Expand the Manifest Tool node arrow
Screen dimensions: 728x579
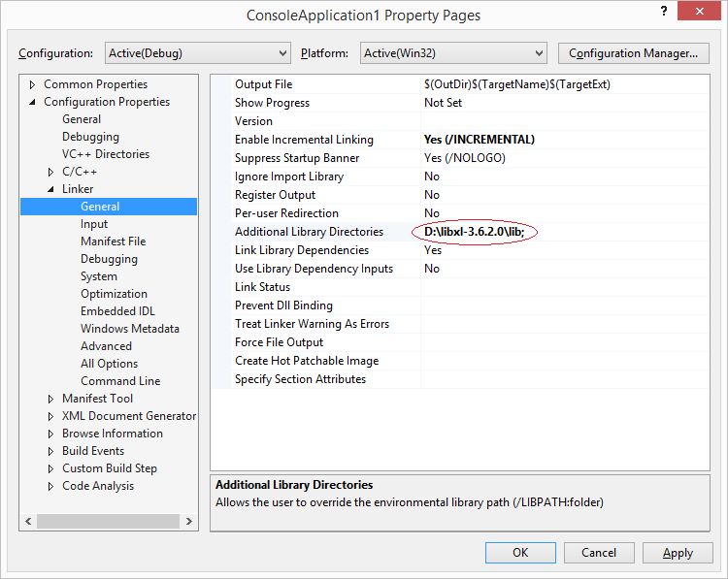[x=50, y=399]
